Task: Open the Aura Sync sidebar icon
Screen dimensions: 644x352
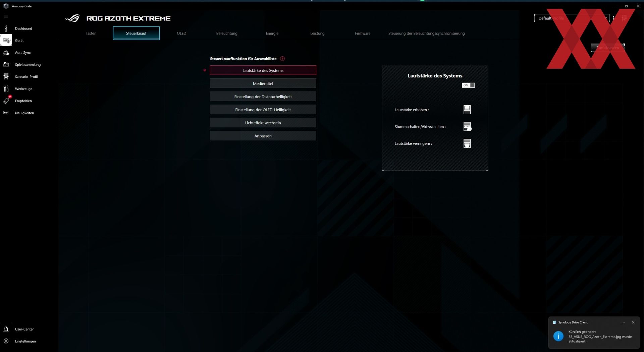Action: (x=6, y=53)
